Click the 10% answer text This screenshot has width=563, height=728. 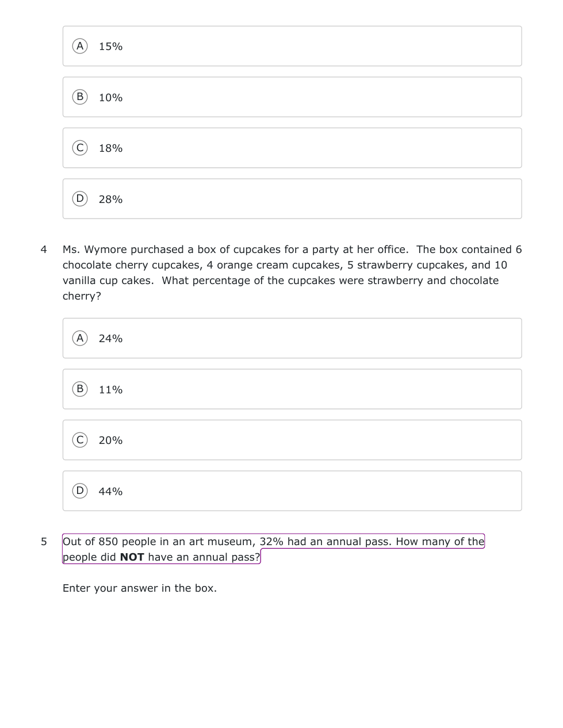click(110, 98)
